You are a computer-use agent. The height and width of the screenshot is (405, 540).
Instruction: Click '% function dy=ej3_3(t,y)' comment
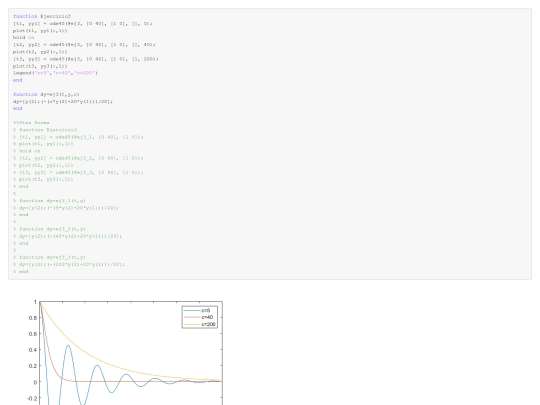pos(49,257)
